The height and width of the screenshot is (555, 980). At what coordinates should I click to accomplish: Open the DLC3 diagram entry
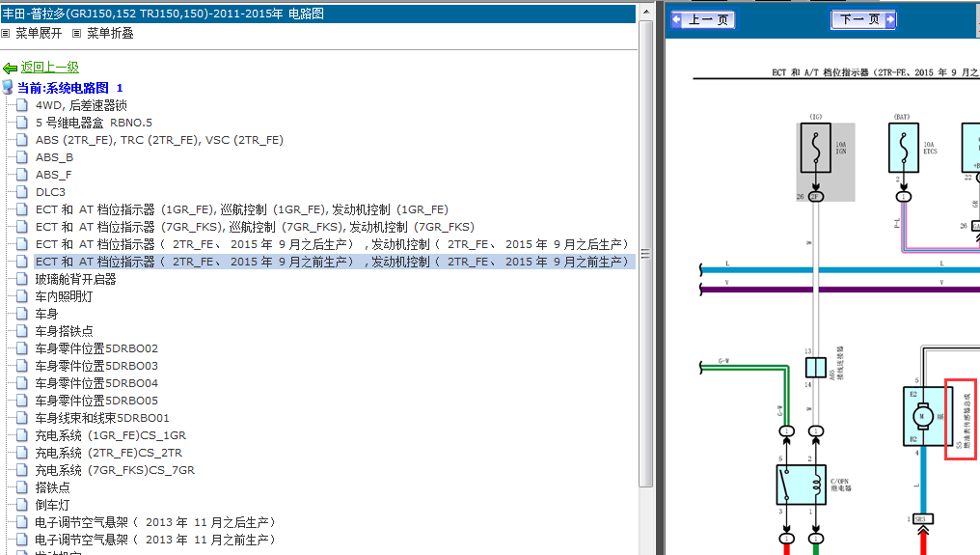tap(50, 192)
